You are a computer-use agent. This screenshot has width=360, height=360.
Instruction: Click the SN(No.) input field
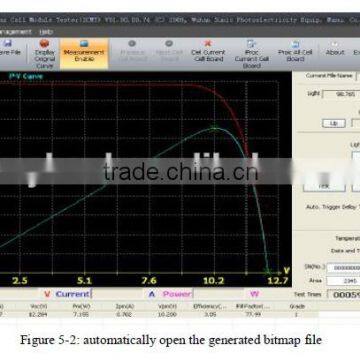tap(343, 268)
